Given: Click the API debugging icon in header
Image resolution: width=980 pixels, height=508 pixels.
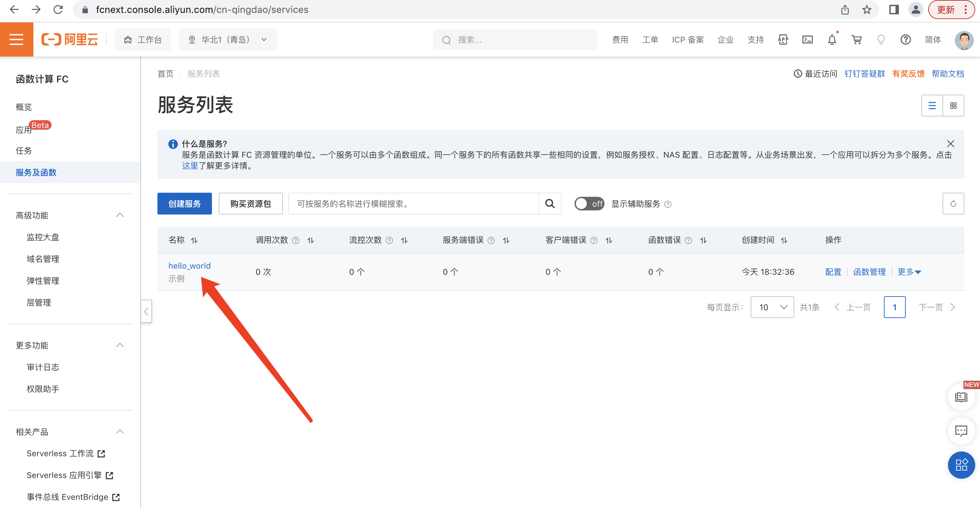Looking at the screenshot, I should click(x=783, y=39).
